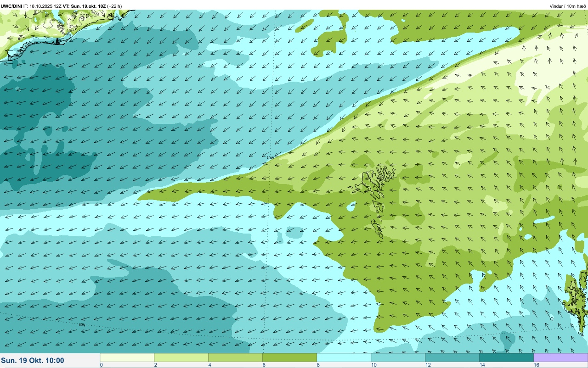Image resolution: width=588 pixels, height=368 pixels.
Task: Click the '(+22 h)' forecast offset text
Action: click(x=114, y=6)
